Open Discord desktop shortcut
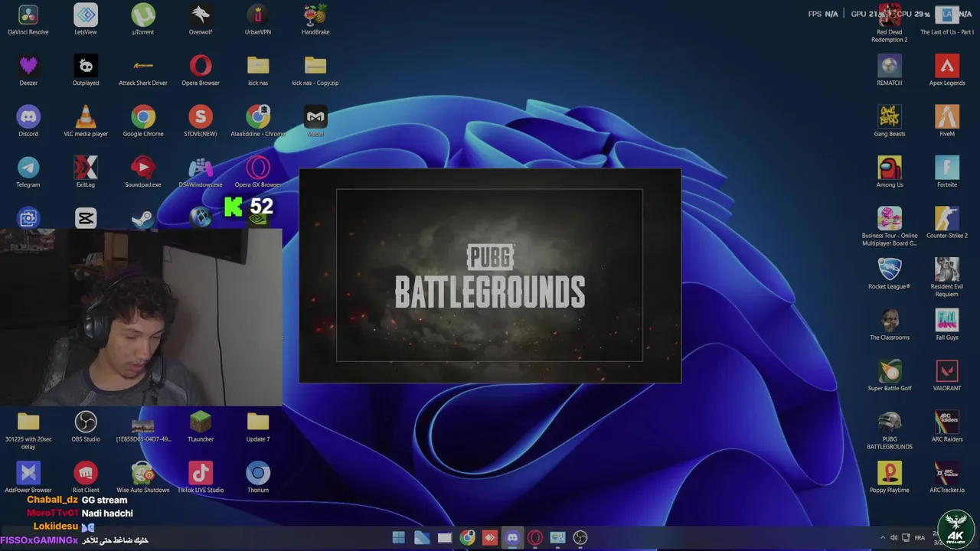This screenshot has width=980, height=551. pyautogui.click(x=28, y=122)
